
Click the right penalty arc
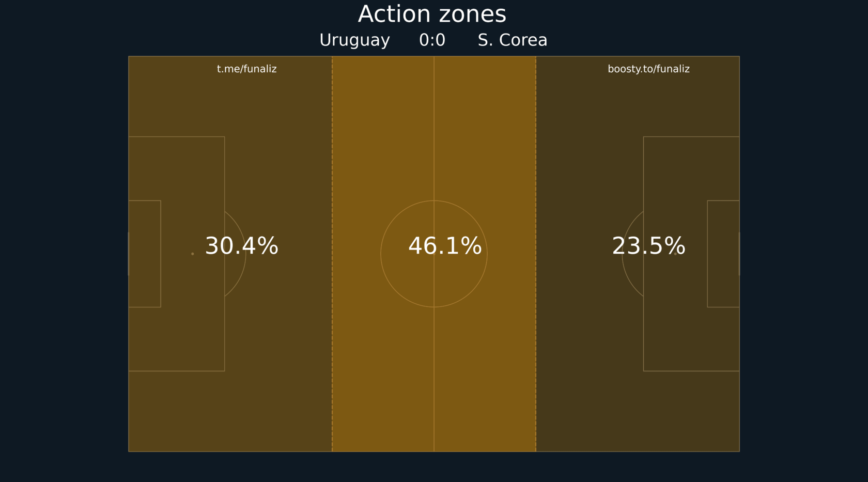(632, 254)
